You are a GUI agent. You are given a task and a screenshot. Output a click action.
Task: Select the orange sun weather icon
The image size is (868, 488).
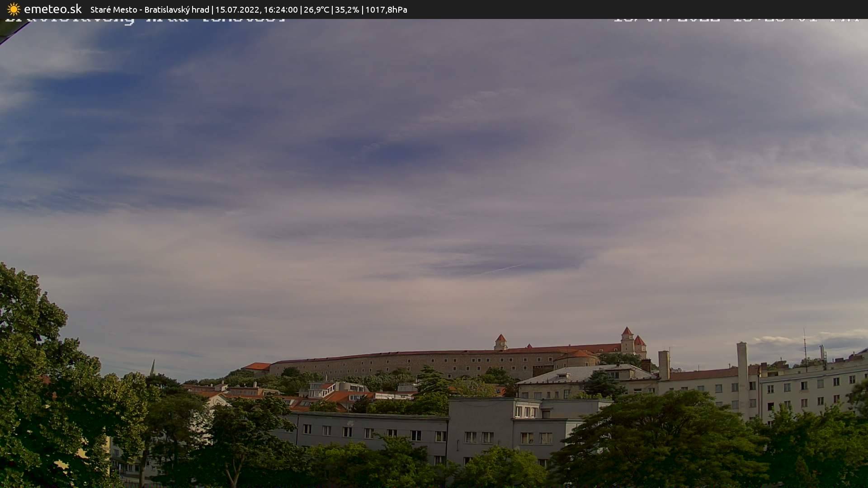(14, 9)
